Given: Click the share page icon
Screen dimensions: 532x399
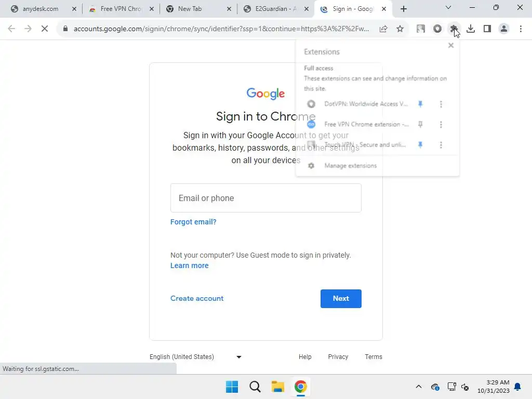Looking at the screenshot, I should (383, 29).
